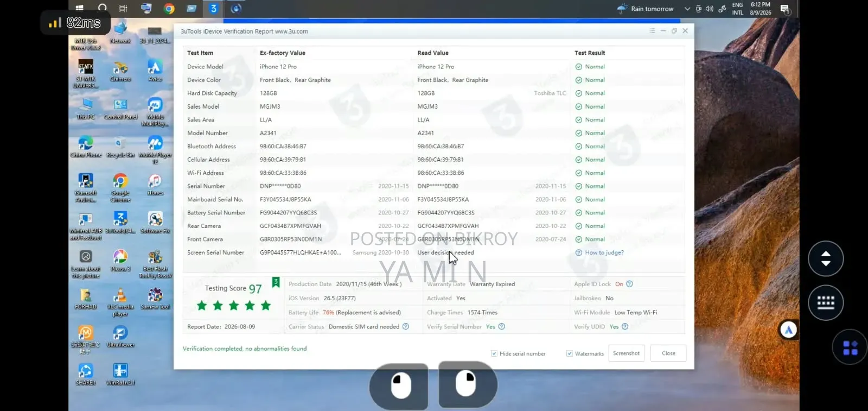Select the MuMu Player 12 desktop icon
Image resolution: width=868 pixels, height=411 pixels.
point(155,150)
